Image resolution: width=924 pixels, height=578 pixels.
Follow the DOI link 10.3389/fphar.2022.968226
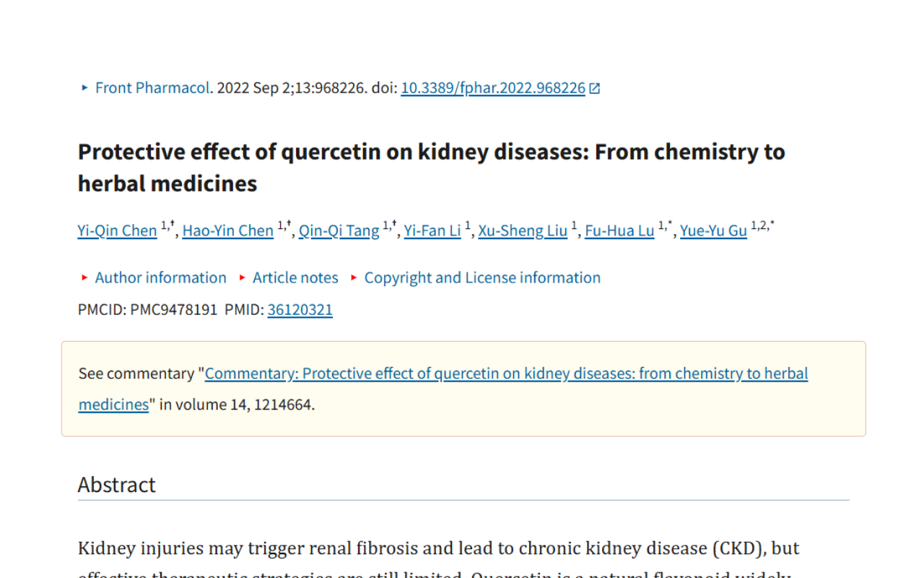492,87
